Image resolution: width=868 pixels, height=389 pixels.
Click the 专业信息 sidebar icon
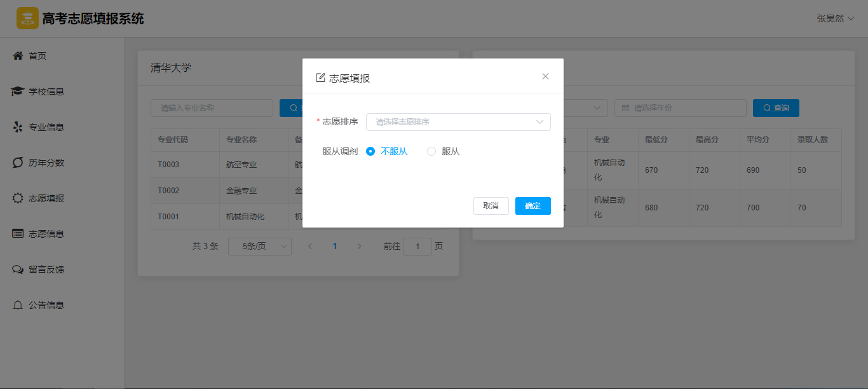(x=18, y=127)
